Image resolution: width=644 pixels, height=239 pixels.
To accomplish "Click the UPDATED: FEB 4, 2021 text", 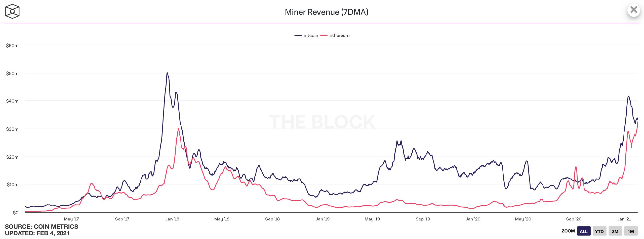I will tap(37, 233).
